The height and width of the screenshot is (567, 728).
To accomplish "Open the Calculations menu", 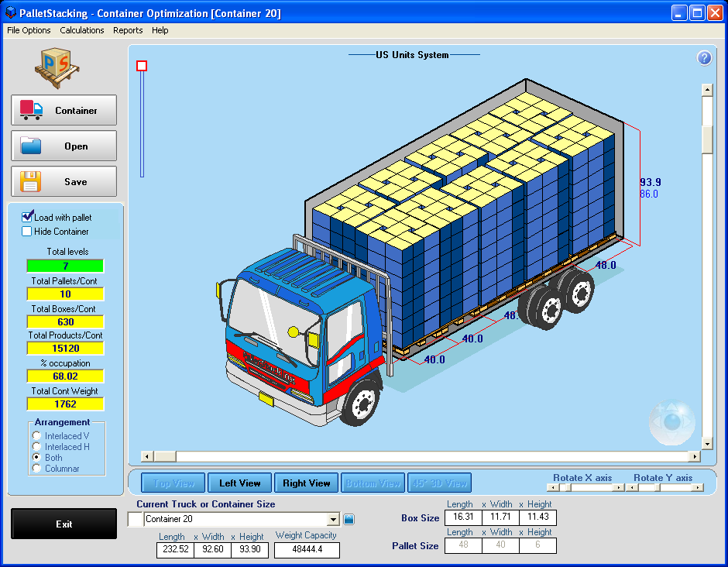I will tap(82, 30).
